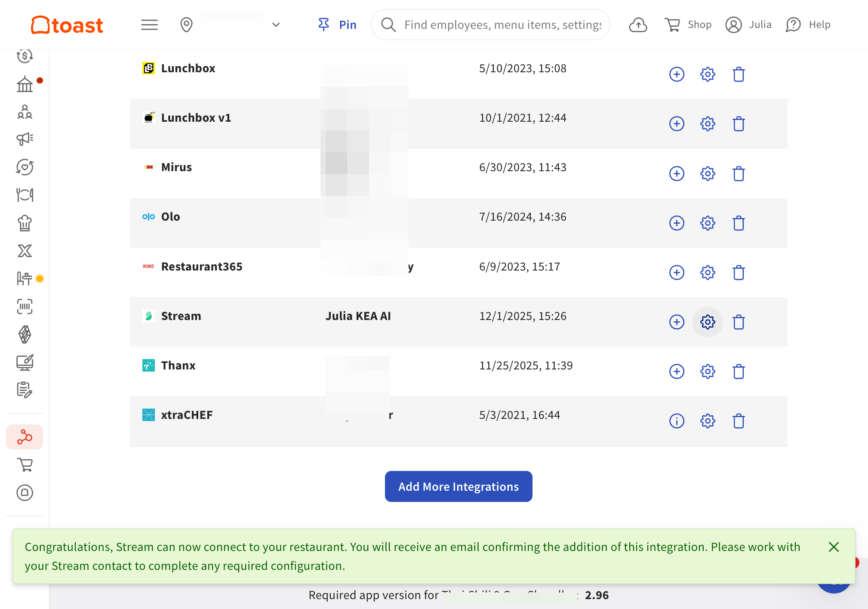868x609 pixels.
Task: Select the xtraCHEF integration name
Action: (x=187, y=415)
